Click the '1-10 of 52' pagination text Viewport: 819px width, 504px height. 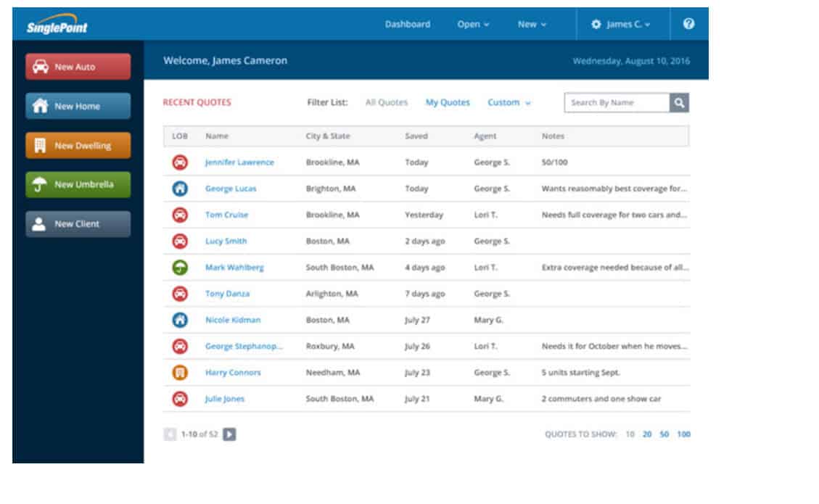pyautogui.click(x=199, y=434)
